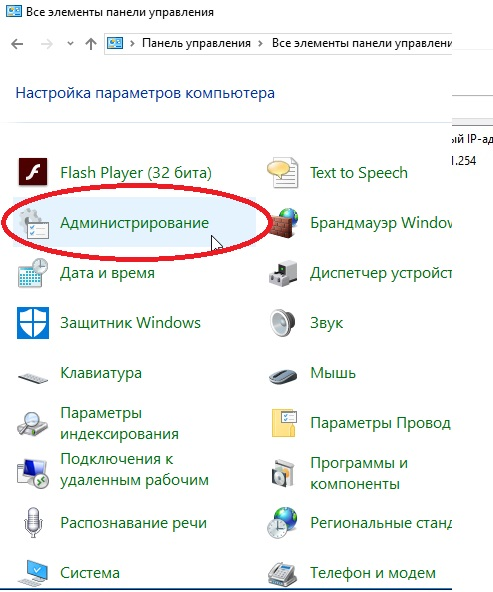Expand the chevron after Панель управления breadcrumb
493x592 pixels.
(260, 43)
